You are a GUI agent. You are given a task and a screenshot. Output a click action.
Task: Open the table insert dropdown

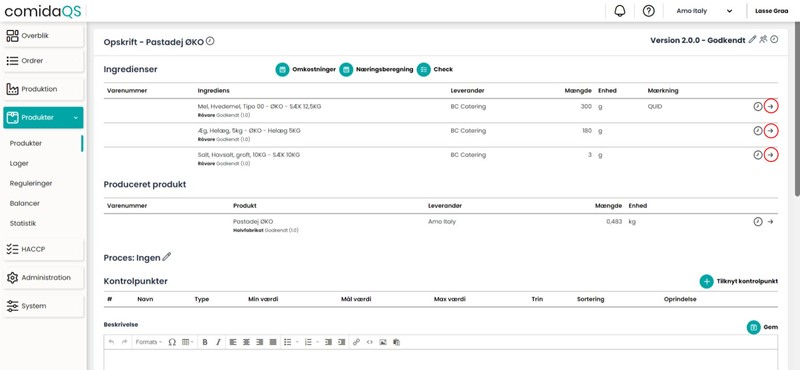click(x=188, y=342)
